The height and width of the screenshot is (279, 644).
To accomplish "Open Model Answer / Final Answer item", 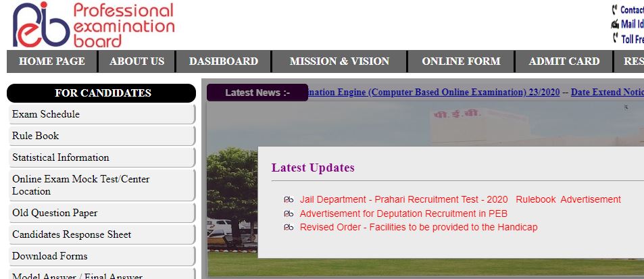I will (x=101, y=274).
